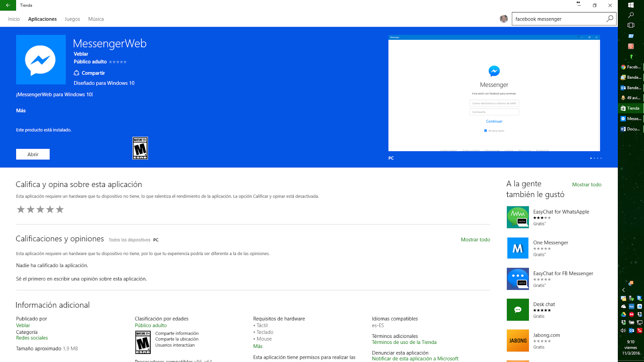
Task: Go back using the green back arrow
Action: (8, 5)
